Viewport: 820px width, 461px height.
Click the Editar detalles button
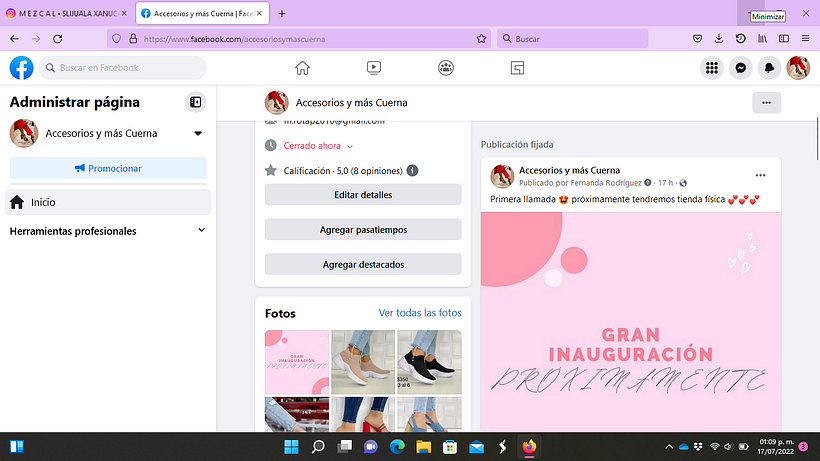click(363, 195)
